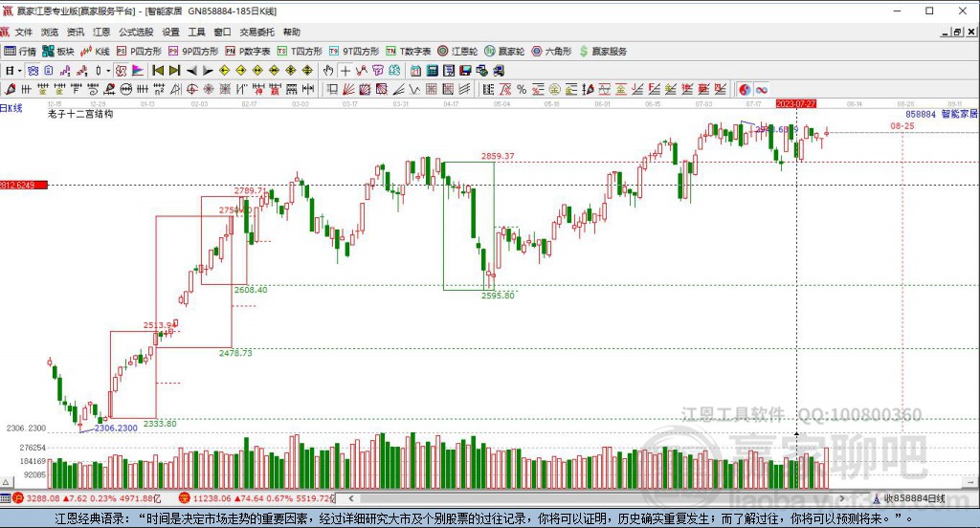Open the 行情 quotes view
This screenshot has width=980, height=528.
(x=20, y=52)
